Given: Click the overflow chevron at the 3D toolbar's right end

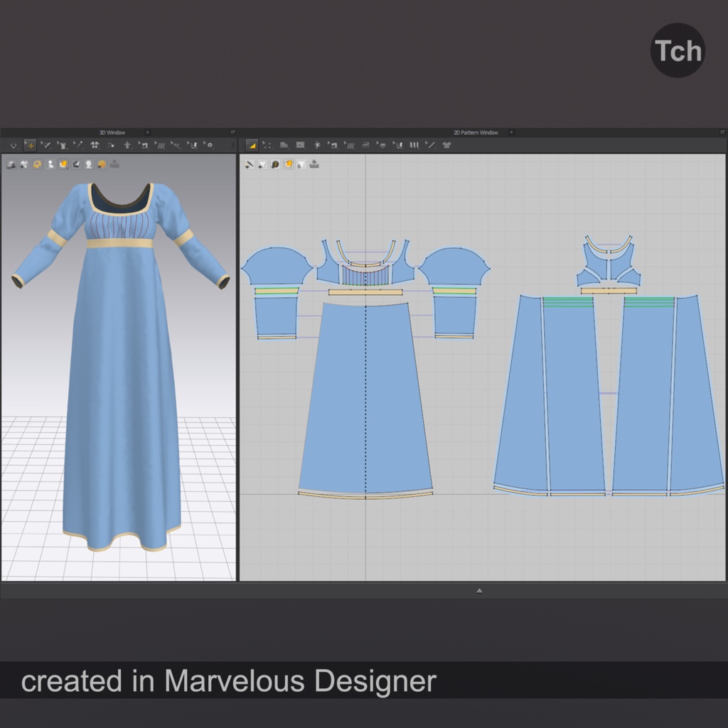Looking at the screenshot, I should [x=234, y=145].
